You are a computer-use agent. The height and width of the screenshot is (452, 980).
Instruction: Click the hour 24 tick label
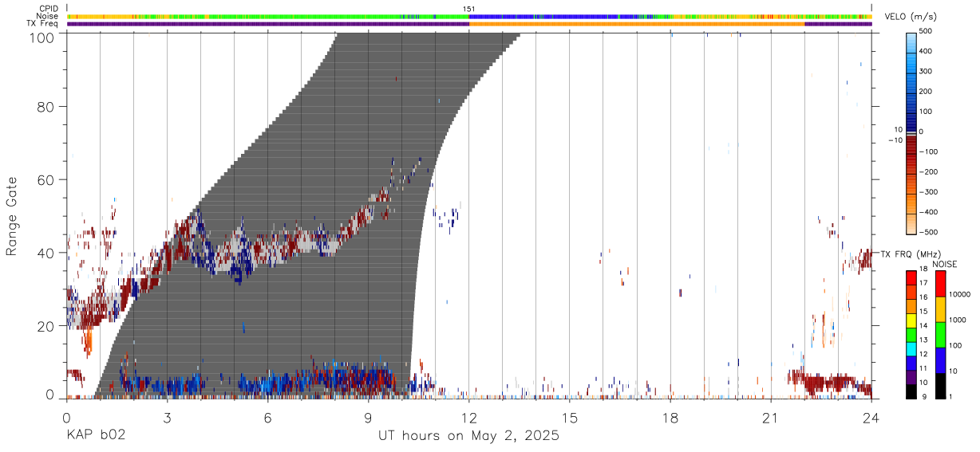click(871, 418)
